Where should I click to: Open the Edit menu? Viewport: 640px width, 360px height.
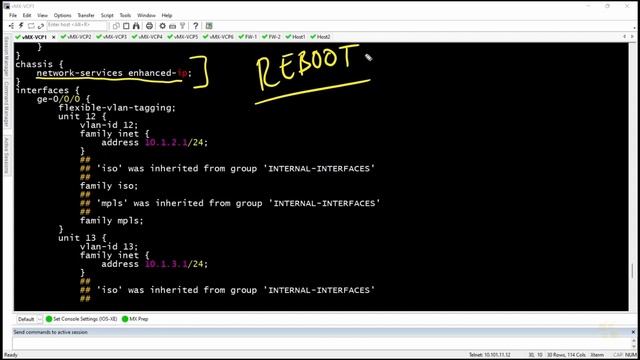point(27,16)
